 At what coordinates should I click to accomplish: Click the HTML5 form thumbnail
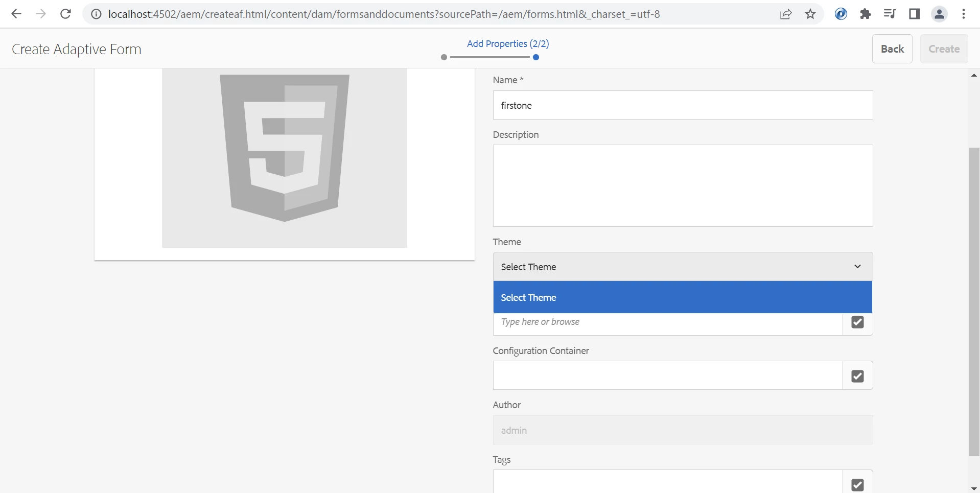(x=285, y=158)
